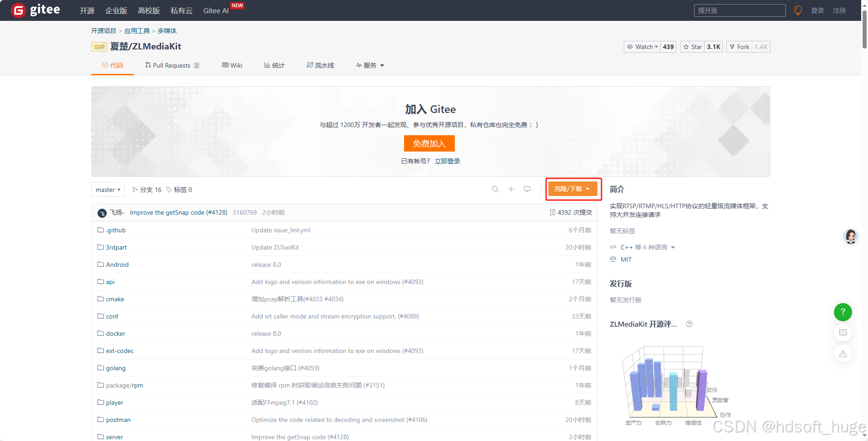Click the 分支 16 link
The image size is (868, 441).
[147, 190]
